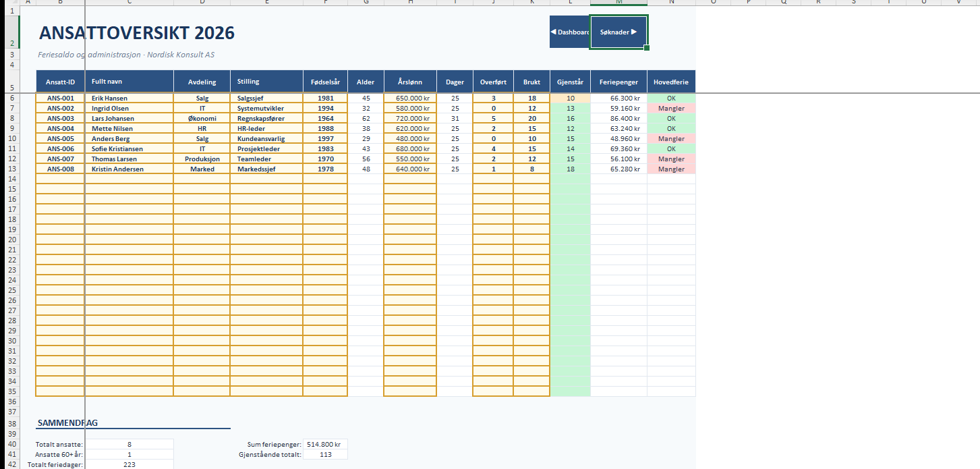Image resolution: width=980 pixels, height=469 pixels.
Task: Select Kristin Andersen's 65.280 kr feriepenger cell
Action: 618,169
